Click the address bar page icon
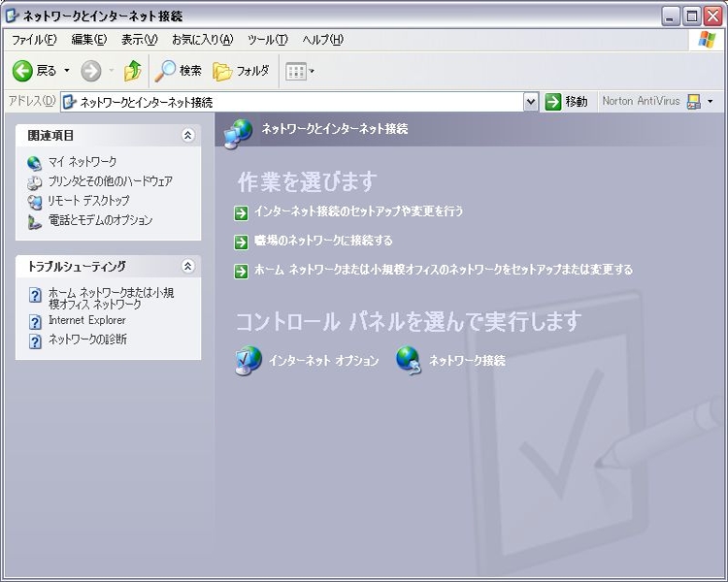This screenshot has width=728, height=582. click(x=69, y=102)
